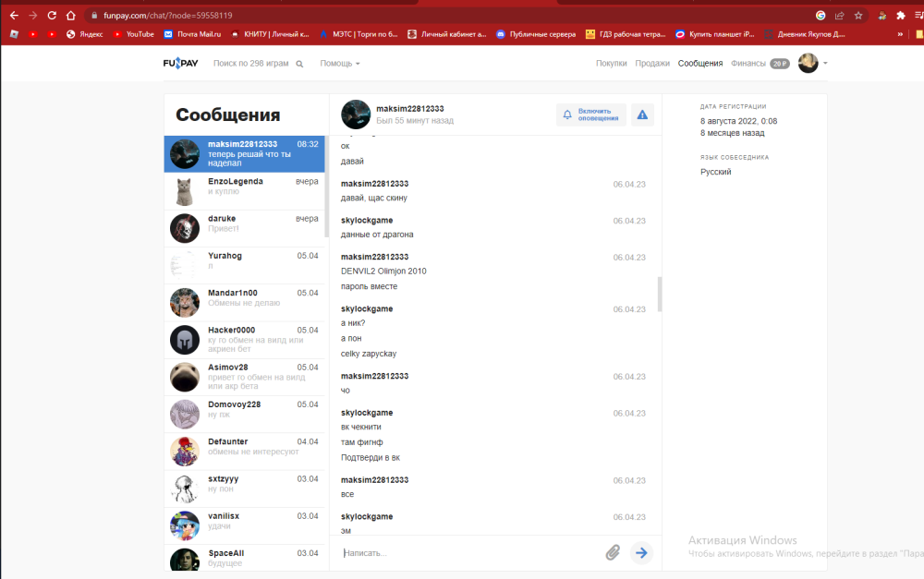Screen dimensions: 924x579
Task: Open profile avatar dropdown menu
Action: [x=812, y=63]
